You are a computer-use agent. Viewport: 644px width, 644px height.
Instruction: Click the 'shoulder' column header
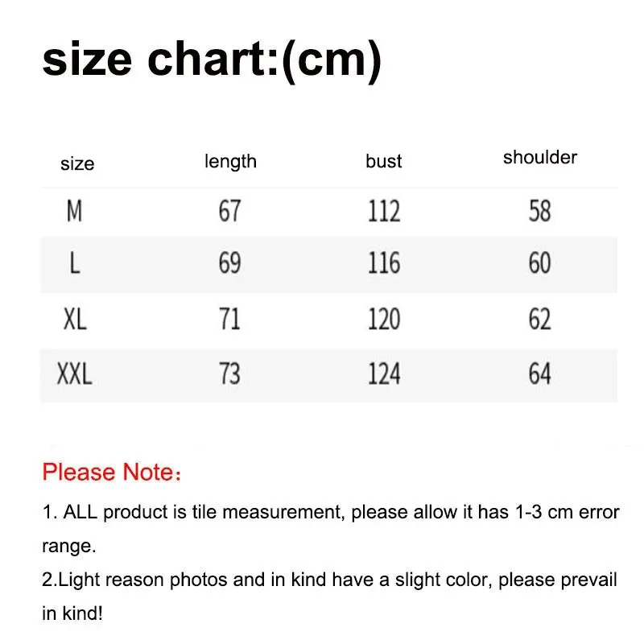540,158
